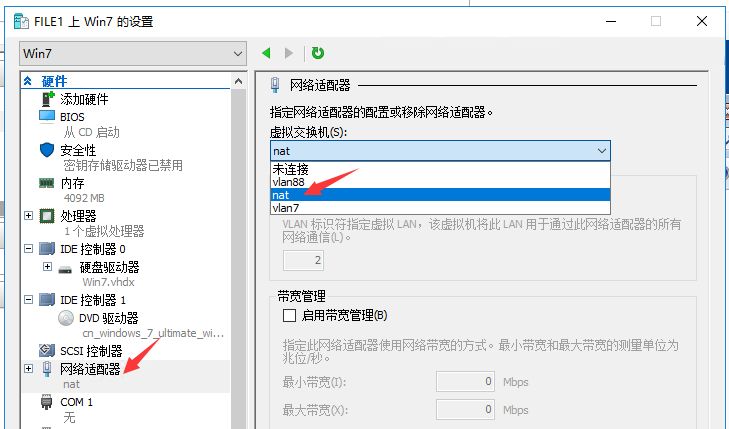729x429 pixels.
Task: Collapse the IDE 控制器 1 node
Action: 28,300
